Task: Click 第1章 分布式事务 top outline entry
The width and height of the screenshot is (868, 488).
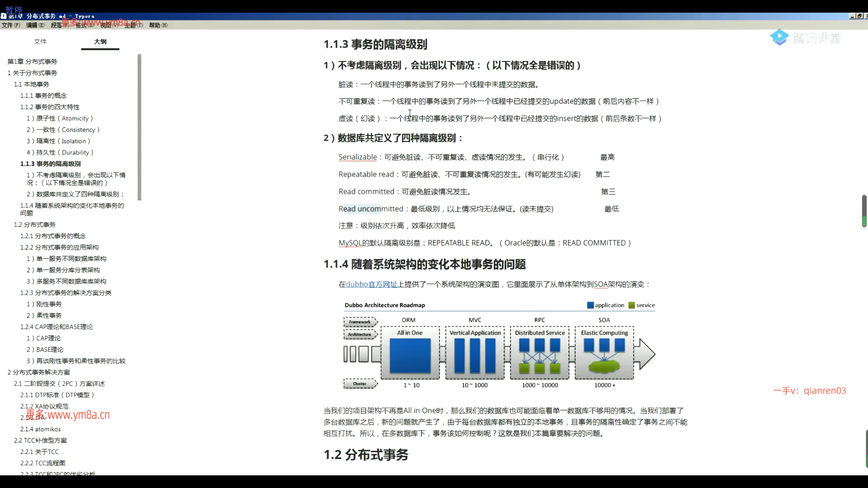Action: point(32,61)
